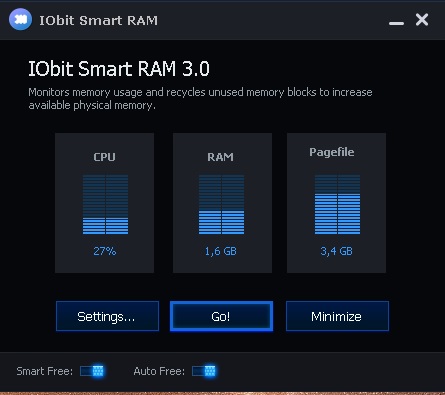This screenshot has width=445, height=395.
Task: Click the CPU panel label
Action: tap(104, 157)
